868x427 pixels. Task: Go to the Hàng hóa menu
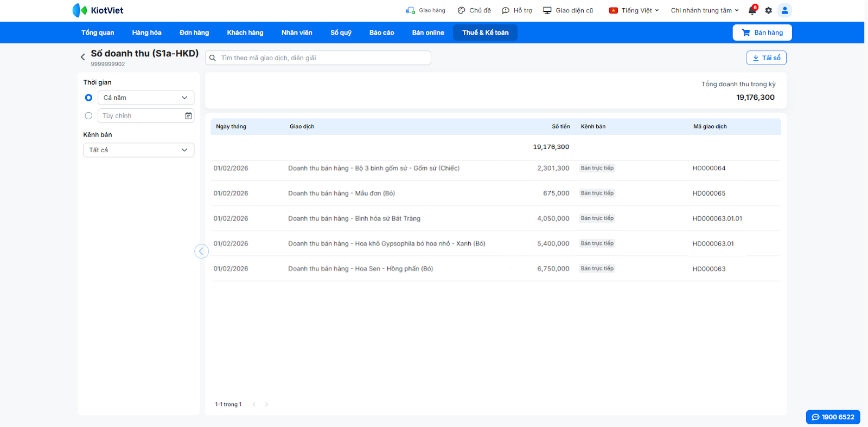[146, 33]
